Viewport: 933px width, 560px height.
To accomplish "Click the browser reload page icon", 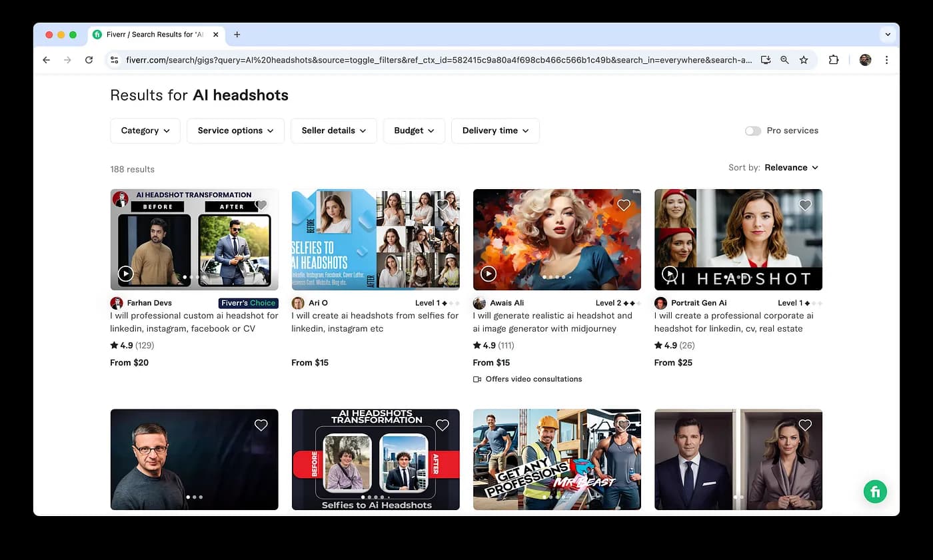I will 89,60.
